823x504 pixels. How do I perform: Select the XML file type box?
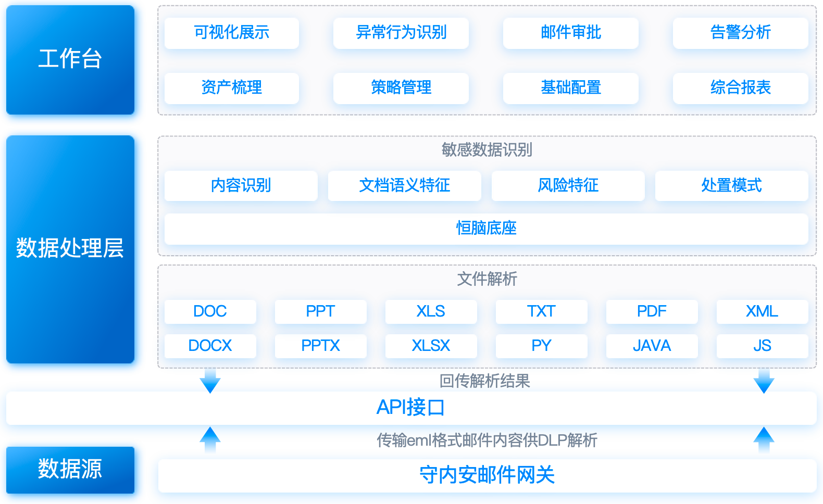(x=763, y=312)
